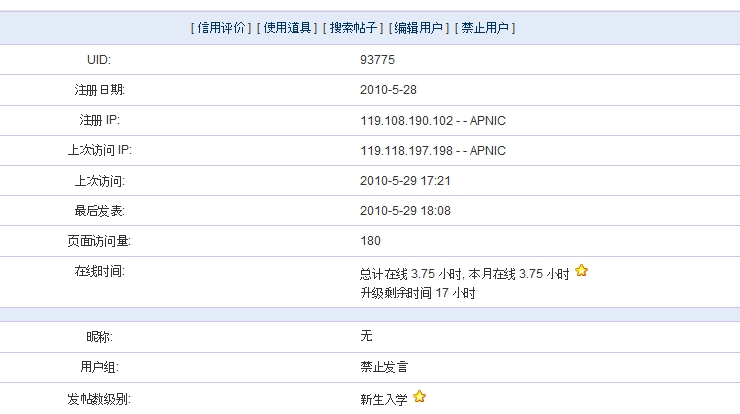Click the online time star icon

(581, 270)
